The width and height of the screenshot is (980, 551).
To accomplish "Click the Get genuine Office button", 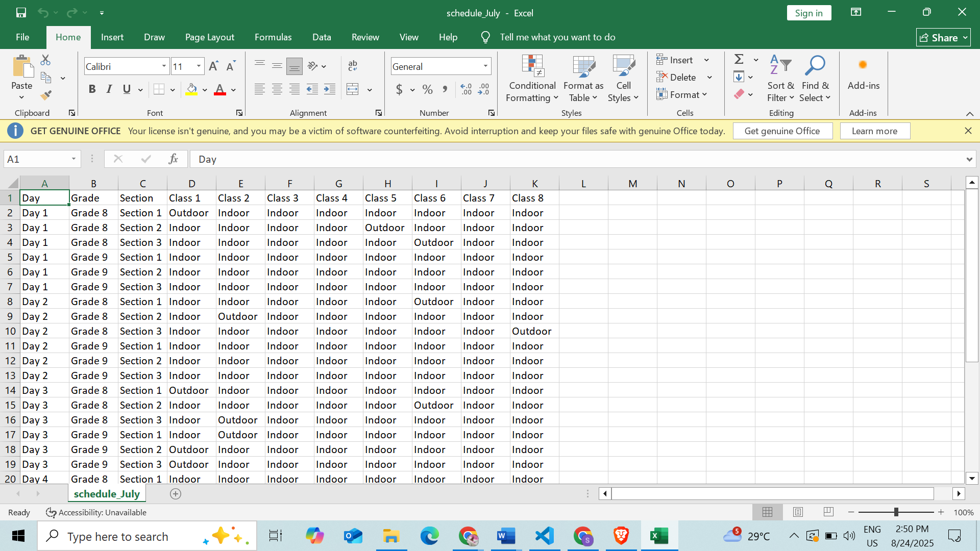I will tap(782, 131).
